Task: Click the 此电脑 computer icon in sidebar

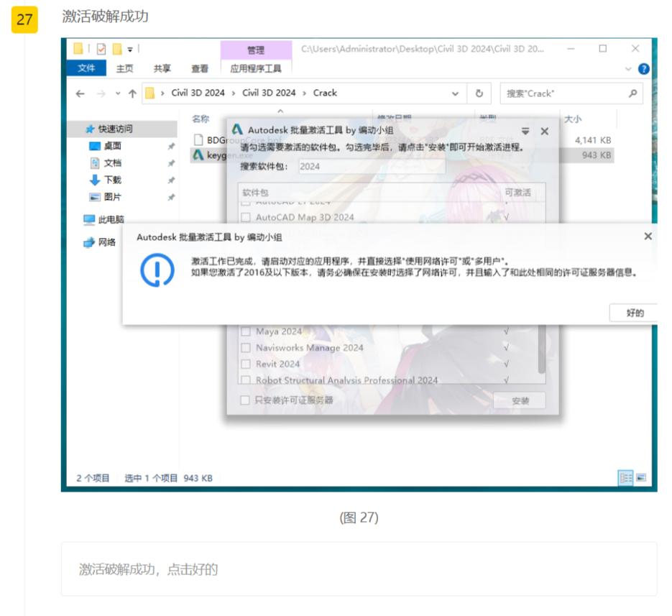Action: point(89,220)
